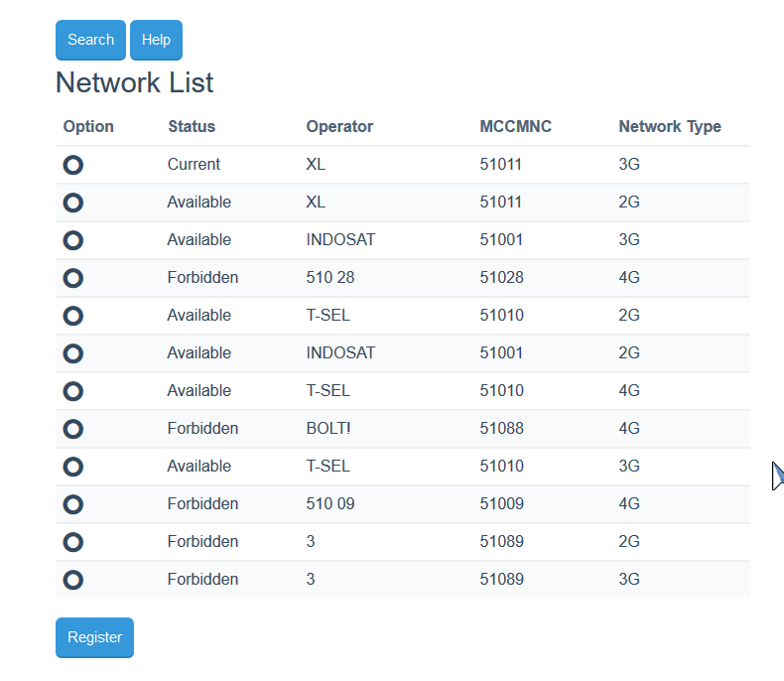Screen dimensions: 784x681
Task: Open the Help button
Action: coord(156,40)
